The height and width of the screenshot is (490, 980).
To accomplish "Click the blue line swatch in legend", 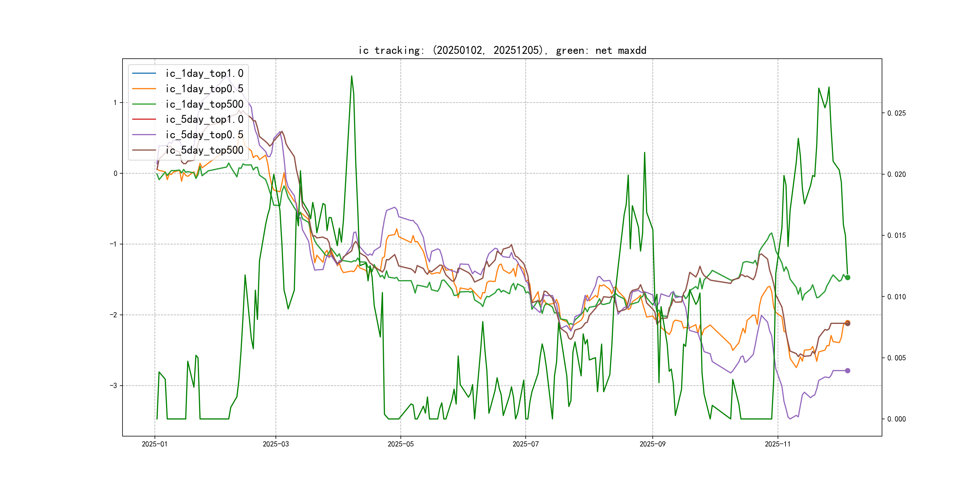I will pos(144,73).
